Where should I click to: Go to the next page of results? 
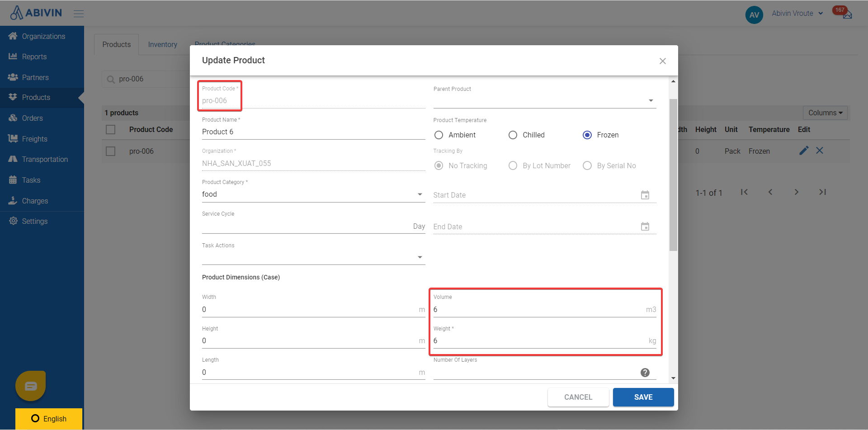pyautogui.click(x=797, y=192)
